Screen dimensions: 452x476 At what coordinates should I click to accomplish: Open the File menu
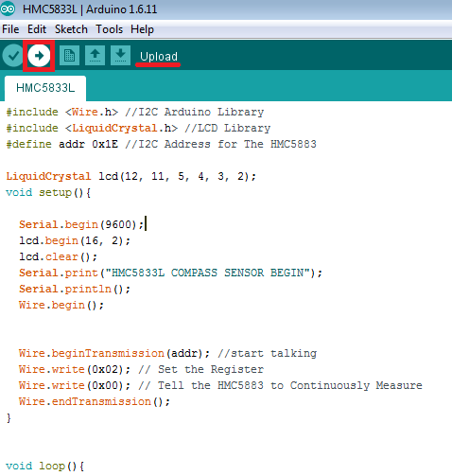pyautogui.click(x=10, y=29)
